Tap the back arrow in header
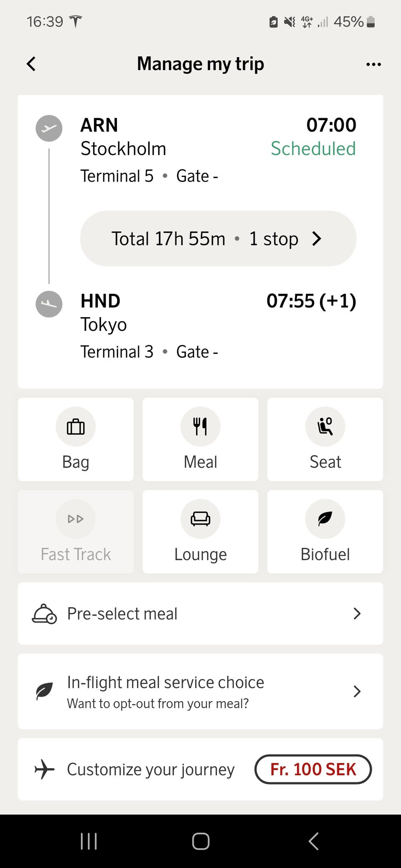The image size is (401, 868). [31, 64]
